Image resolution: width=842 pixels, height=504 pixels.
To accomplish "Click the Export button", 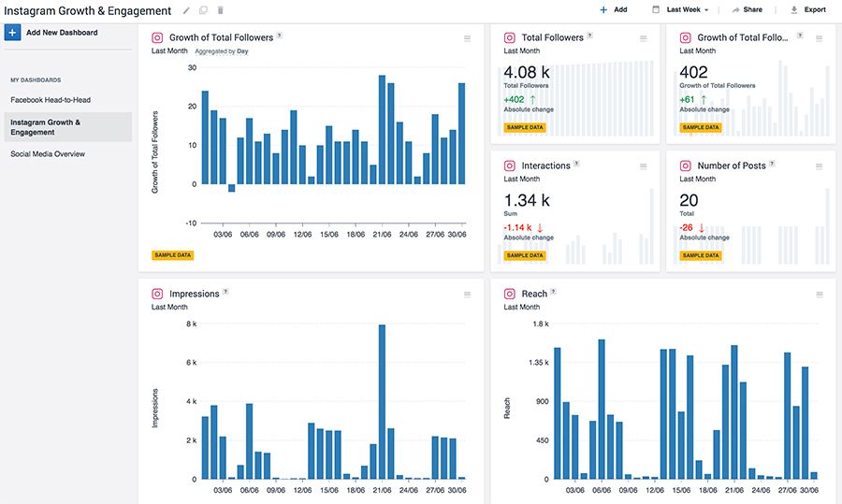I will tap(807, 10).
